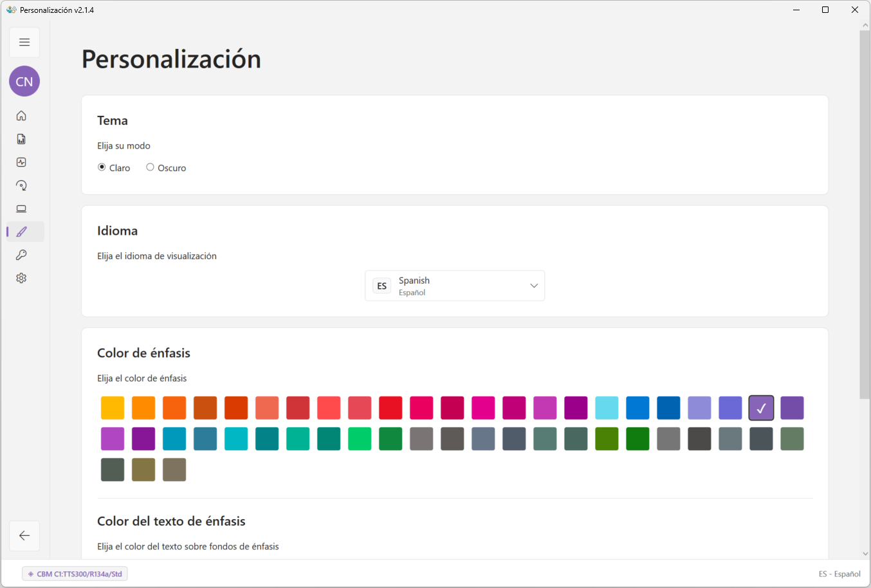871x588 pixels.
Task: Expand the Spanish language dropdown
Action: pyautogui.click(x=455, y=286)
